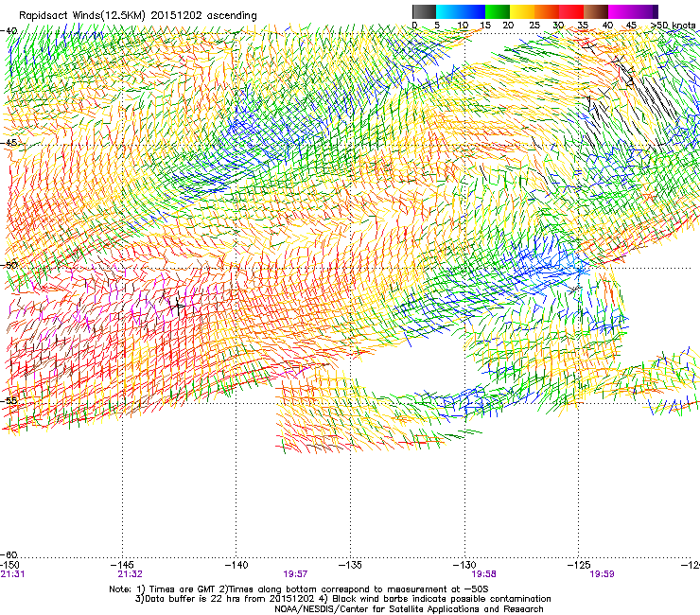Click the purple time stamp '19:58'

(x=484, y=574)
